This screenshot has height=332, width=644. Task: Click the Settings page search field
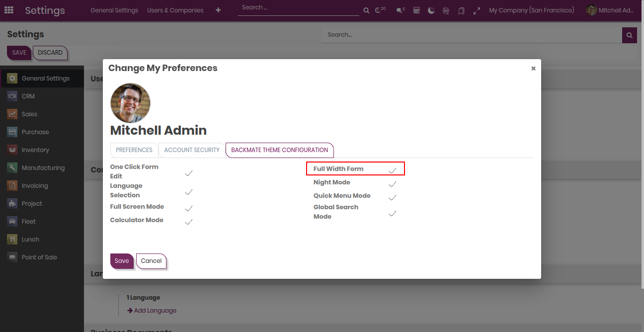[x=472, y=35]
